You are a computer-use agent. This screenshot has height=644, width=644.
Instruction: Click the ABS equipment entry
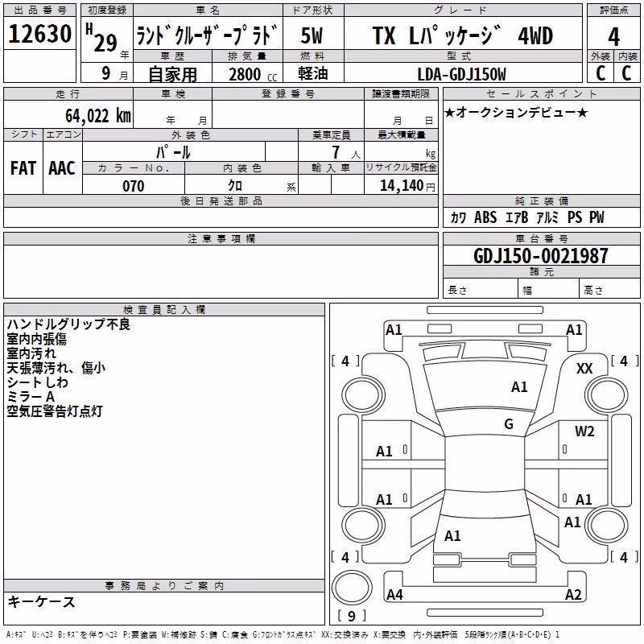tap(485, 217)
